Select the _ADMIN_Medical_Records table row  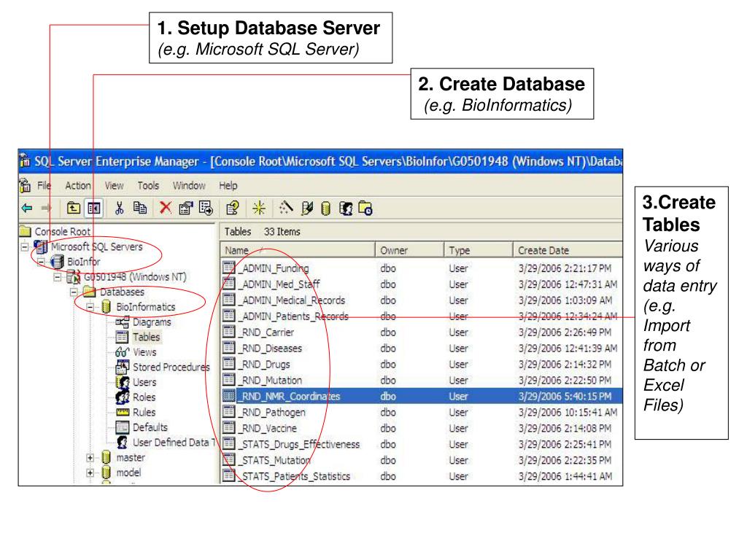422,300
